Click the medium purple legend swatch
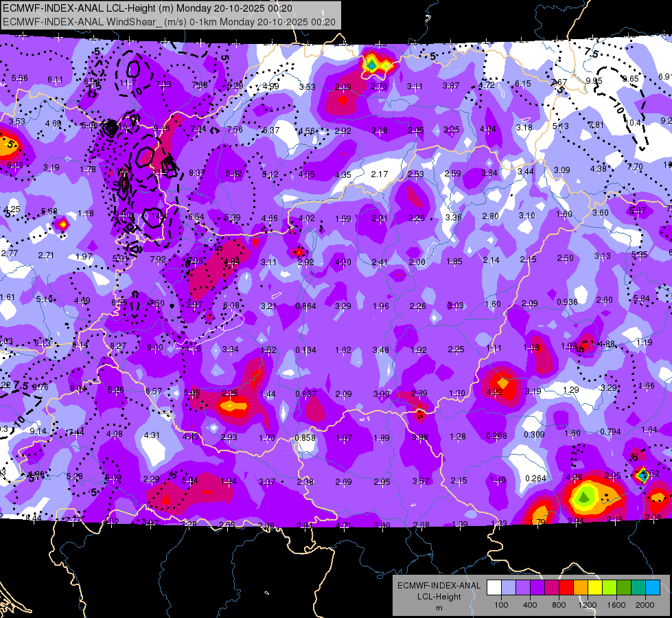672x618 pixels. (x=523, y=588)
